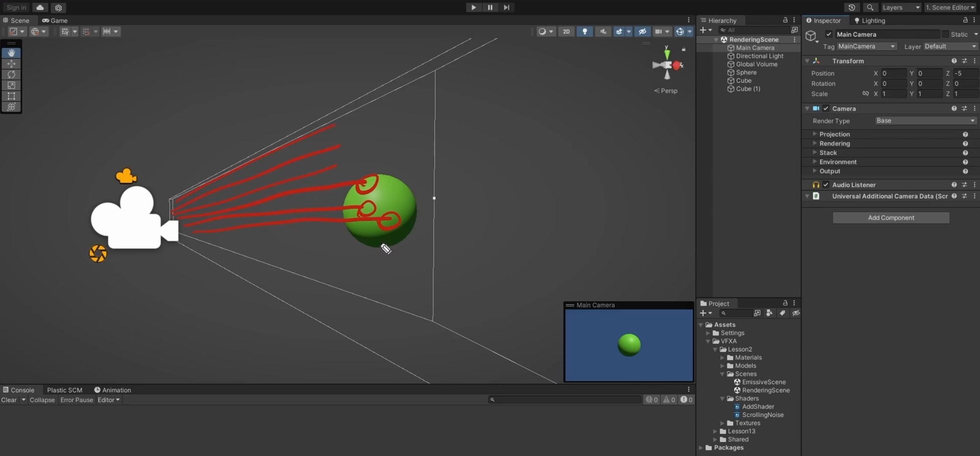Open draw mode shading dropdown
The height and width of the screenshot is (456, 980).
click(x=545, y=31)
